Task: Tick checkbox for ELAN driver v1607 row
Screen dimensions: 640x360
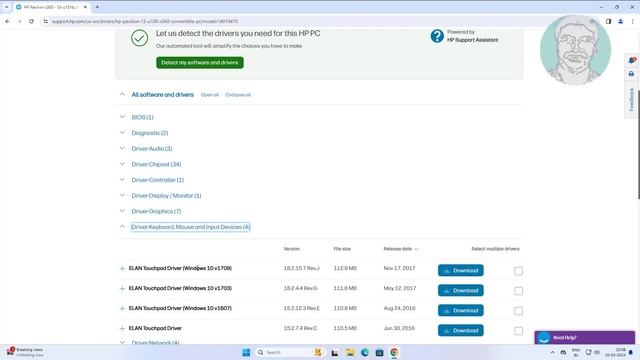Action: click(x=518, y=311)
